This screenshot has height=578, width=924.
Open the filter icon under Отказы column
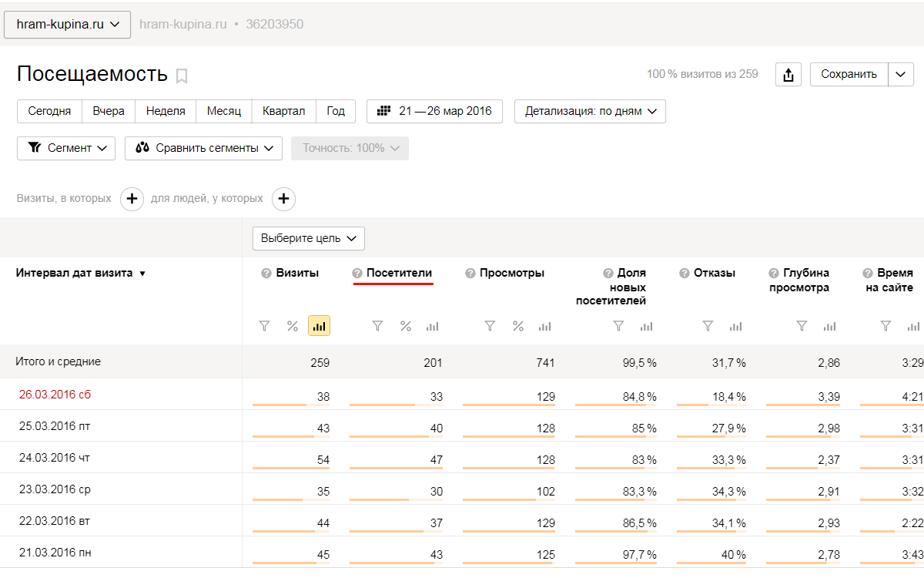click(x=708, y=326)
